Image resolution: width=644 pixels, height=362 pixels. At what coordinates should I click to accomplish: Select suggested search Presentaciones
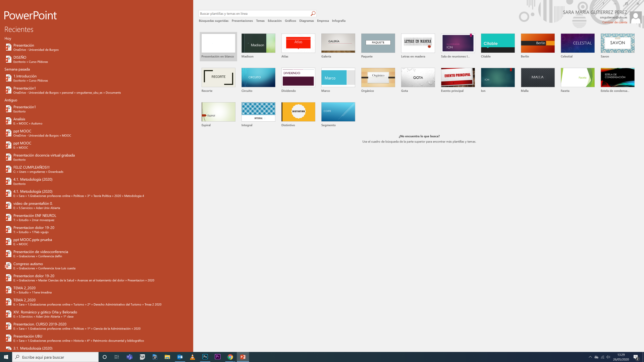(242, 21)
